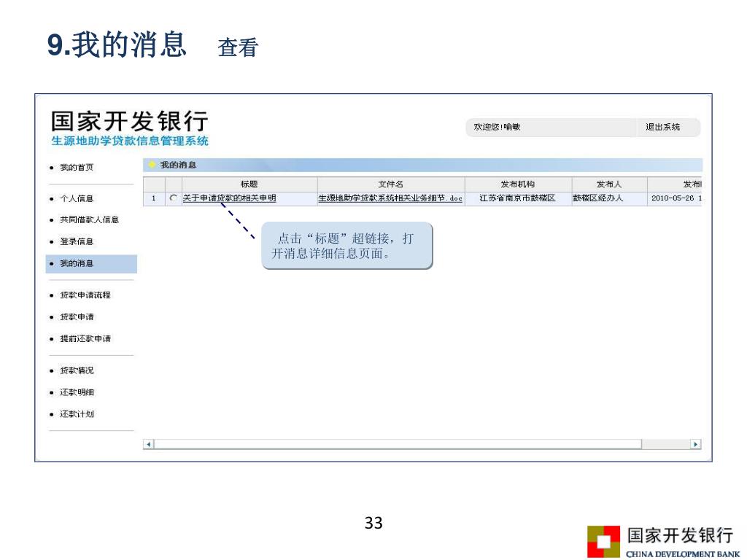Open 还款计划 in the sidebar
This screenshot has height=560, width=747.
(76, 414)
